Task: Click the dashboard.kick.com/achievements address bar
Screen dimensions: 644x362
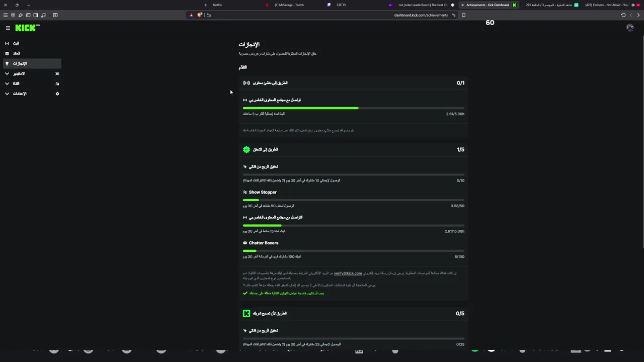Action: (x=322, y=15)
